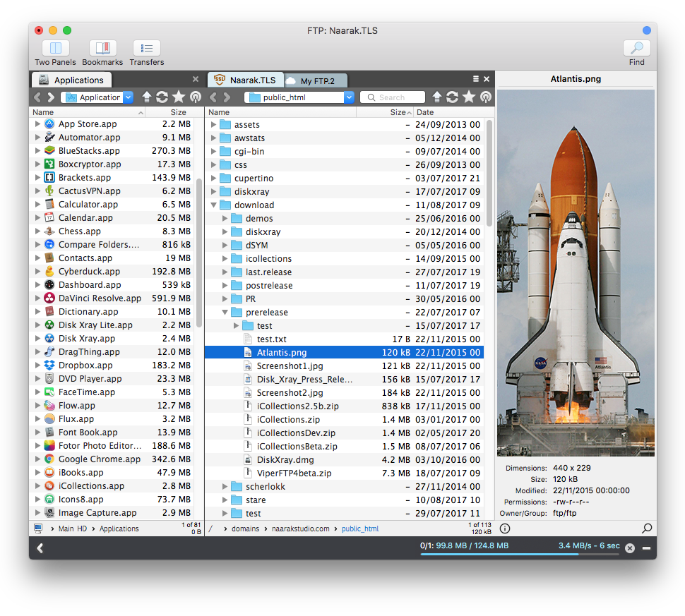Select Screenshot1.jpg file

pyautogui.click(x=344, y=366)
